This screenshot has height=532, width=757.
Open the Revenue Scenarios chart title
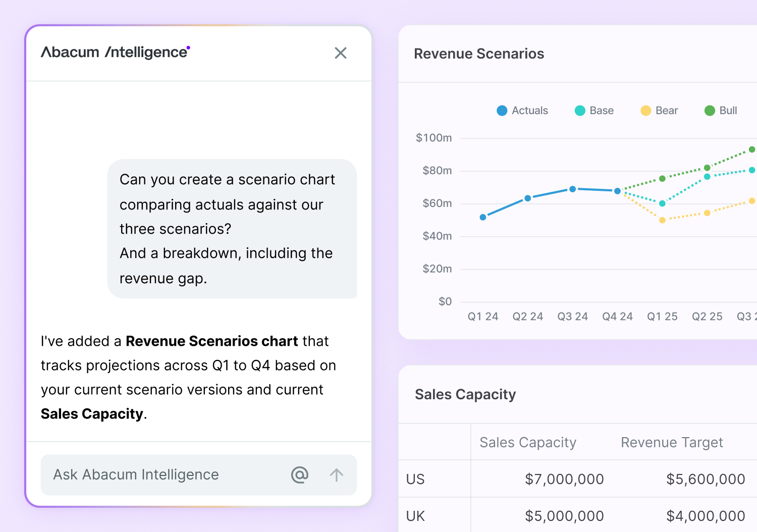click(479, 54)
